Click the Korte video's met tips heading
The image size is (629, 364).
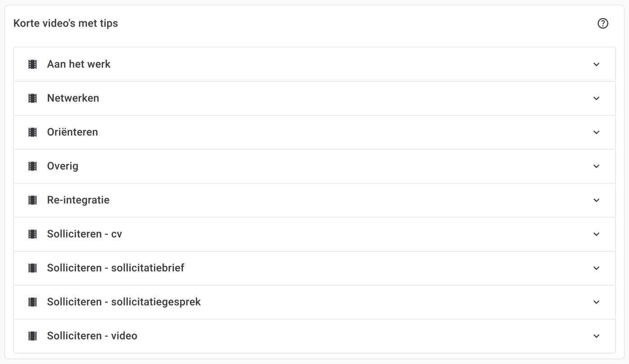[66, 23]
